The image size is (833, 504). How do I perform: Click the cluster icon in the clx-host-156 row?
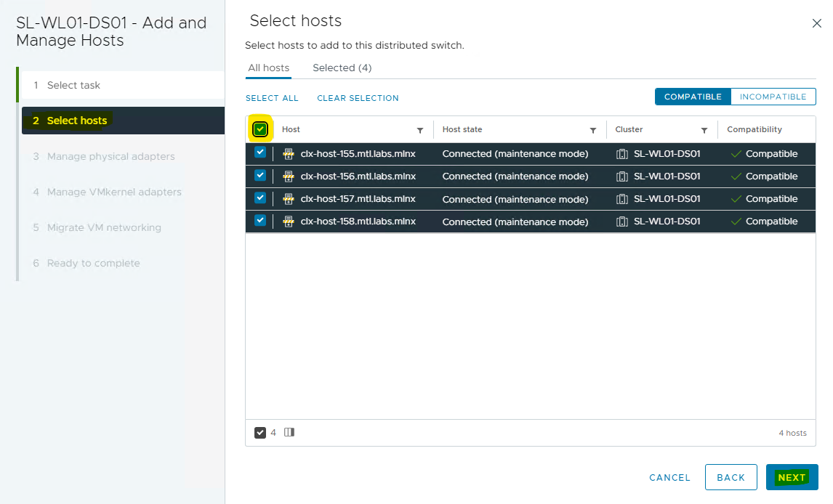pyautogui.click(x=621, y=176)
